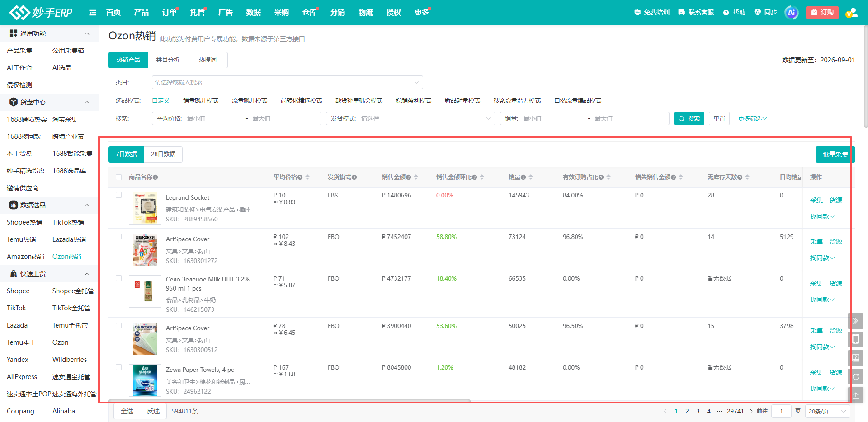Click the 重置 reset button

pos(719,118)
